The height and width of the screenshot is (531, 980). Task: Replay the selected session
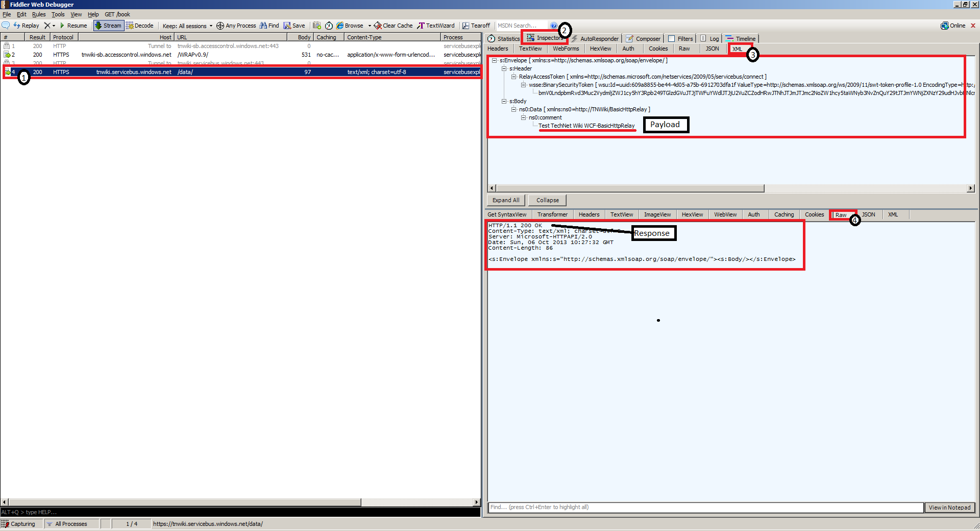pyautogui.click(x=26, y=26)
